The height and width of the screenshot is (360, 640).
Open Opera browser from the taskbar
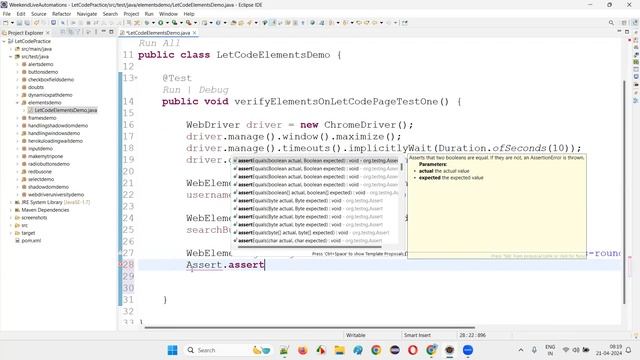pos(413,350)
